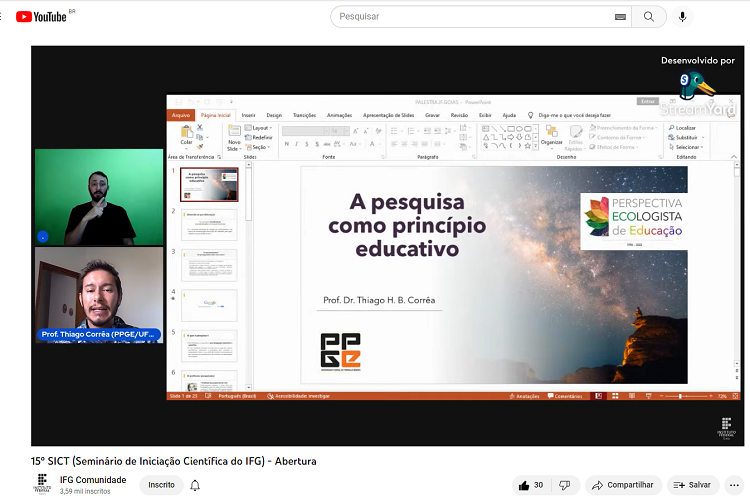Switch to the Inserir ribbon tab
The height and width of the screenshot is (502, 750).
[248, 115]
